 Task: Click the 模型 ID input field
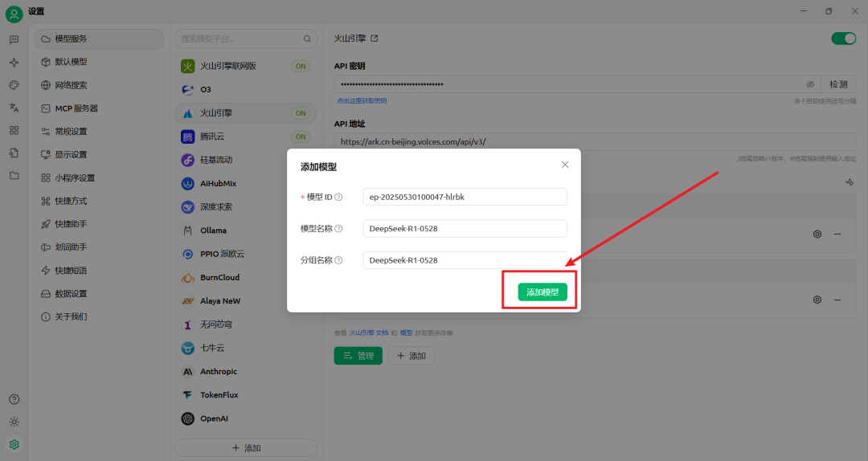coord(465,197)
